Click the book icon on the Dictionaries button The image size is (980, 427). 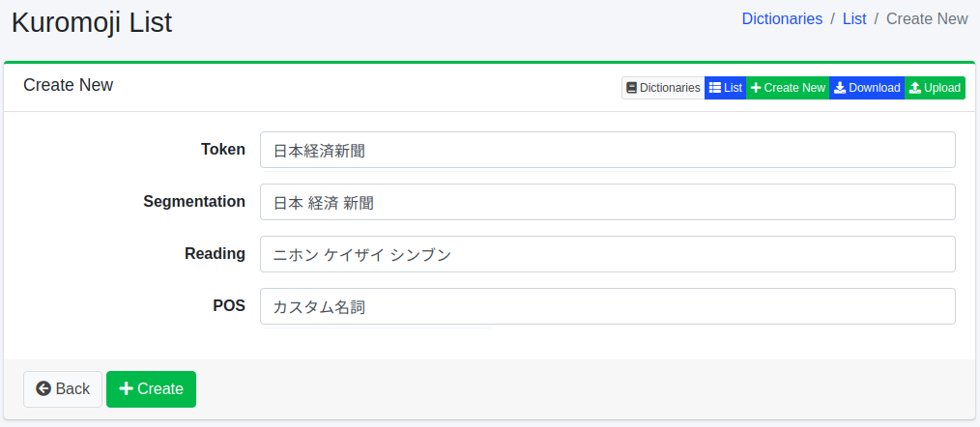[632, 88]
